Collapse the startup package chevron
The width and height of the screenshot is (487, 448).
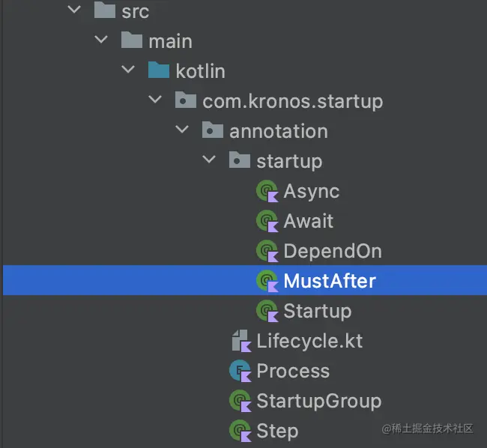tap(209, 161)
